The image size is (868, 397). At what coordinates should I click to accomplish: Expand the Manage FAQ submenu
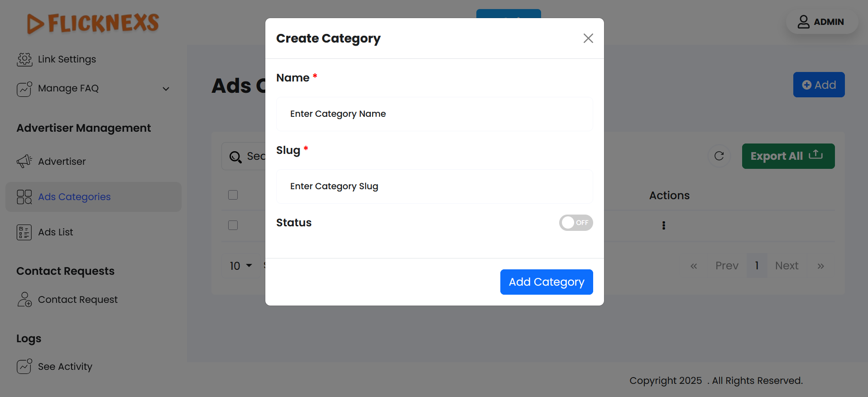[x=166, y=89]
